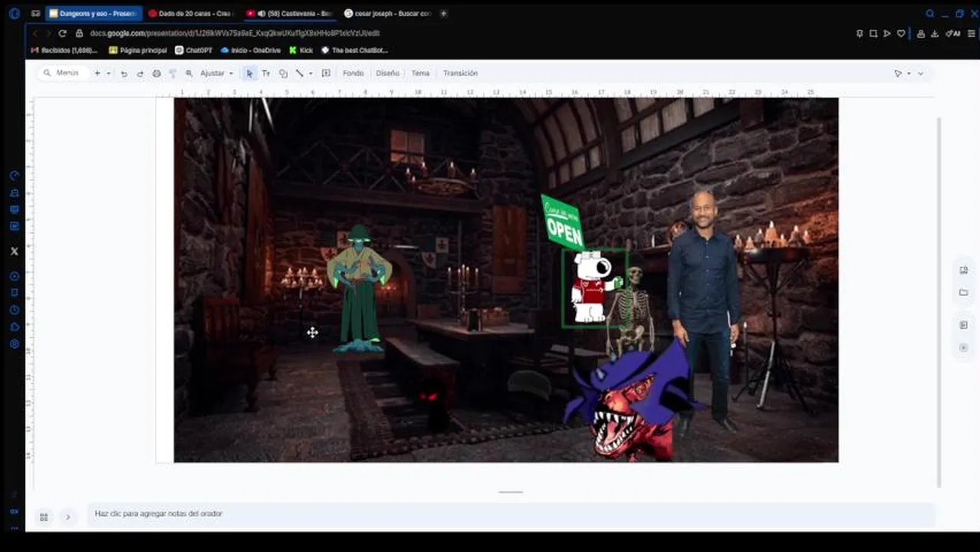The width and height of the screenshot is (980, 552).
Task: Open the Recibidos Gmail bookmark
Action: tap(64, 50)
